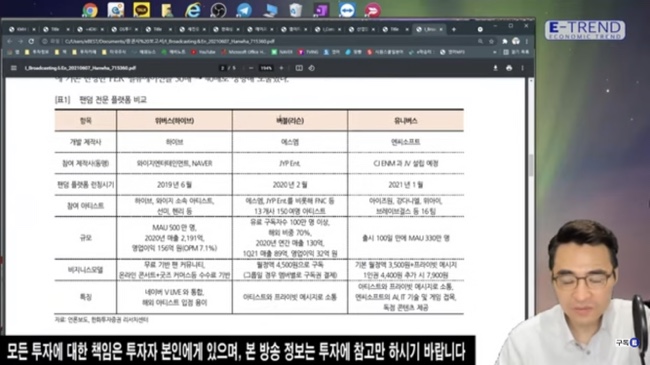The width and height of the screenshot is (650, 365).
Task: Click the 2021년 1월 launch date cell
Action: [405, 185]
